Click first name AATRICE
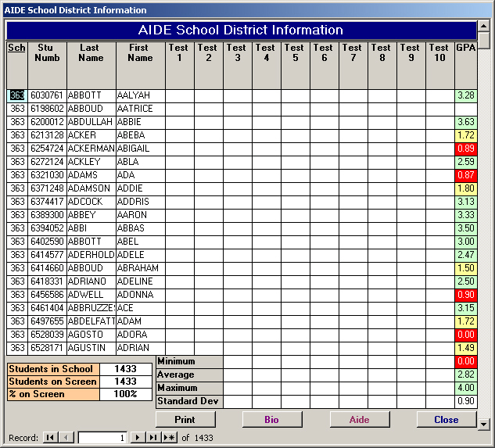The image size is (495, 448). point(141,109)
